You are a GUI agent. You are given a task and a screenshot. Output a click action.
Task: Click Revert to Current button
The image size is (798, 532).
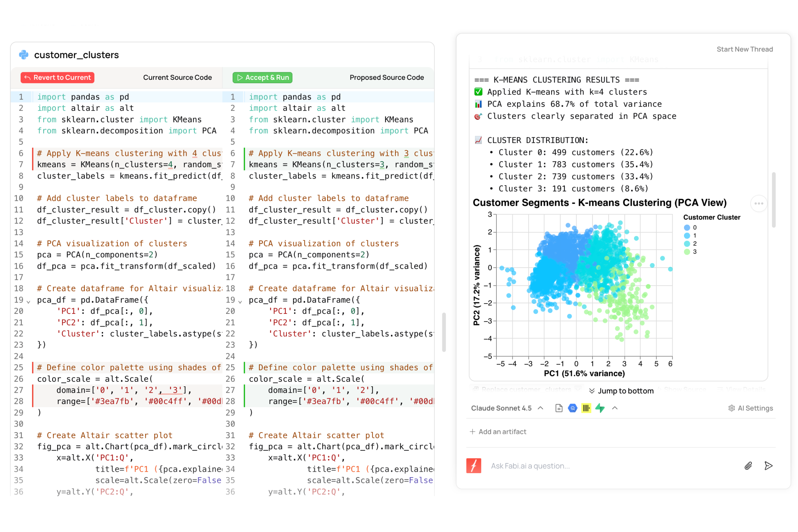tap(57, 77)
